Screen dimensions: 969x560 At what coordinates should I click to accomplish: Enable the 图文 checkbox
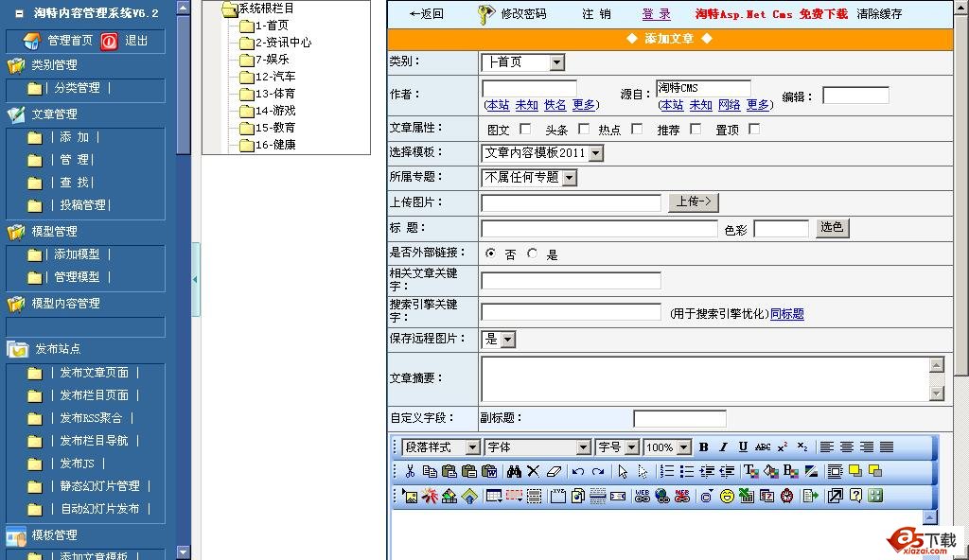pyautogui.click(x=526, y=130)
